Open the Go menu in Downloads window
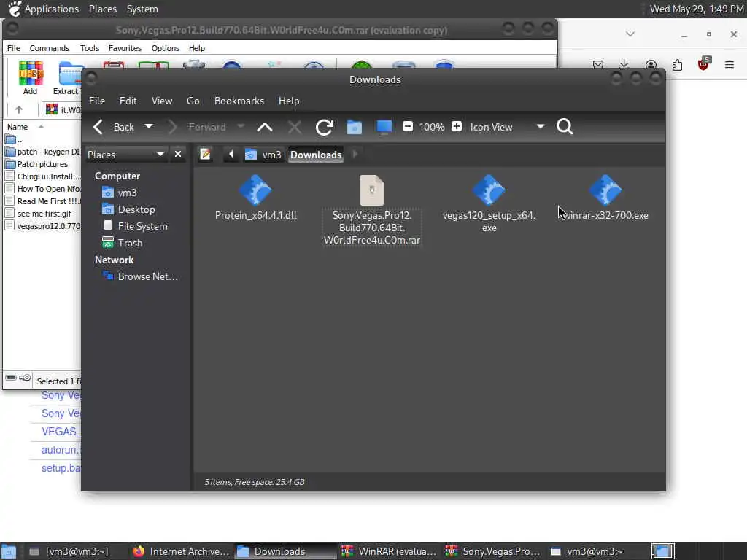The height and width of the screenshot is (560, 747). tap(193, 101)
